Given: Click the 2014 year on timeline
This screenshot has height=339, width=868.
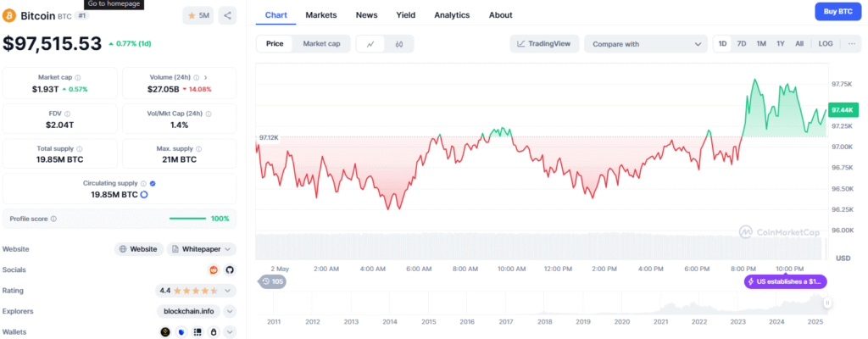Looking at the screenshot, I should tap(390, 322).
